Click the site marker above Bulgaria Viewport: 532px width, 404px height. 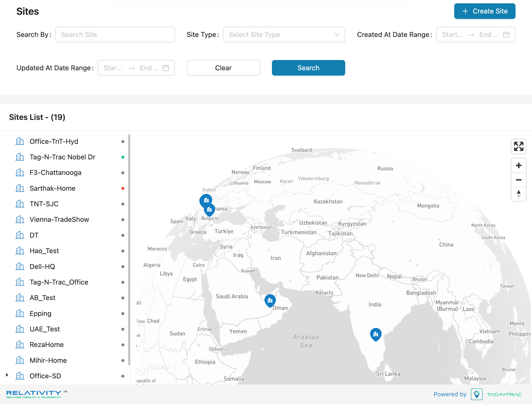(209, 210)
